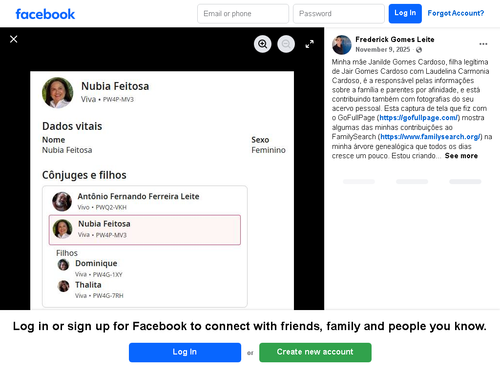Viewport: 500px width, 375px height.
Task: Click Antônio Fernando Ferreira Leite photo
Action: point(62,201)
